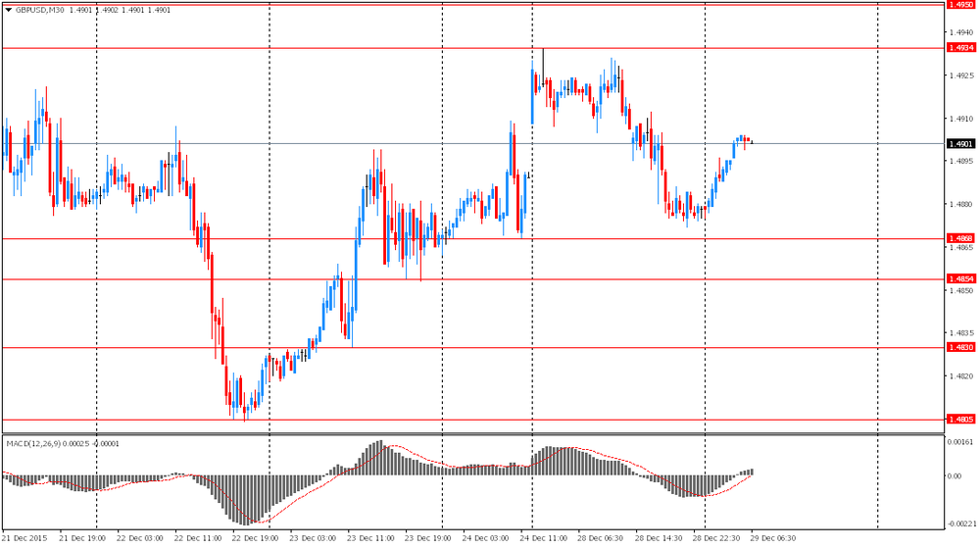Click the 1.4835 price axis value
Screen dimensions: 980x548
(x=960, y=333)
